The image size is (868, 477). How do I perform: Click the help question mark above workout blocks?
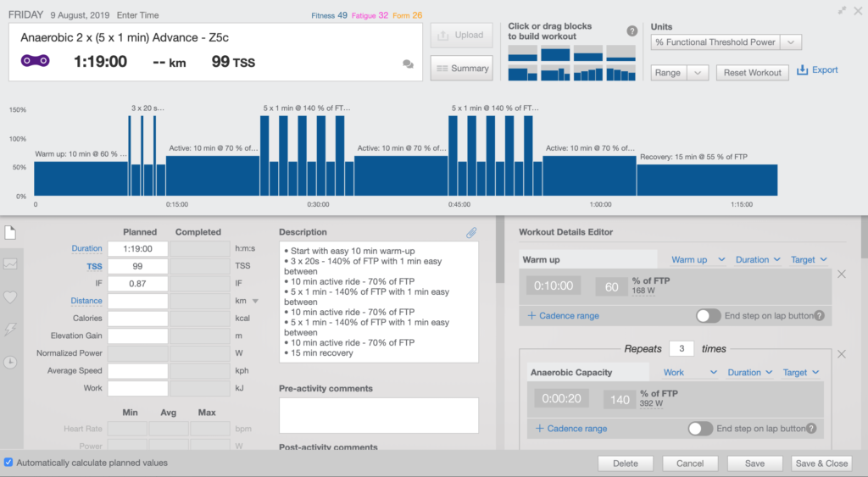click(x=632, y=31)
